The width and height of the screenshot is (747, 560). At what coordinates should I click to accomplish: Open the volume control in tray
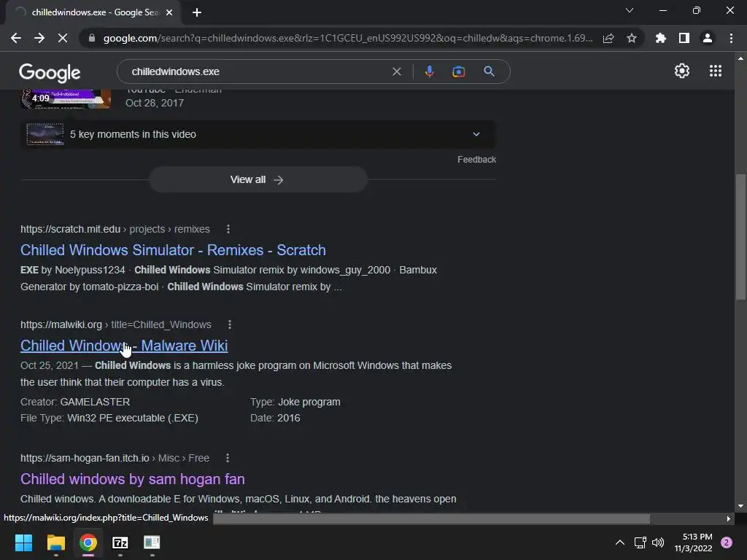click(658, 542)
